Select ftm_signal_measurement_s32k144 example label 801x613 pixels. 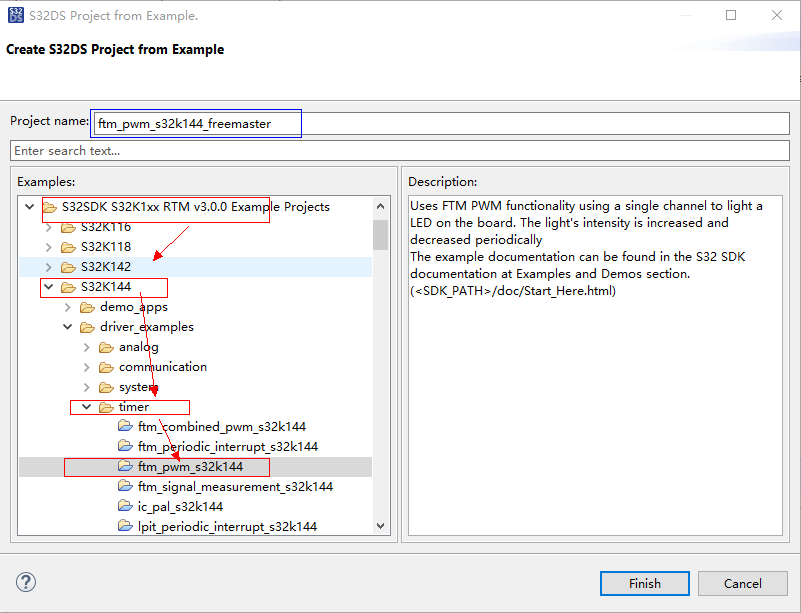235,486
